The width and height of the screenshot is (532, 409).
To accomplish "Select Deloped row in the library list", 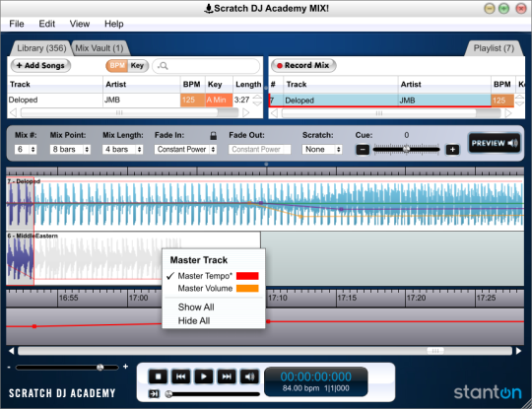I will tap(130, 100).
